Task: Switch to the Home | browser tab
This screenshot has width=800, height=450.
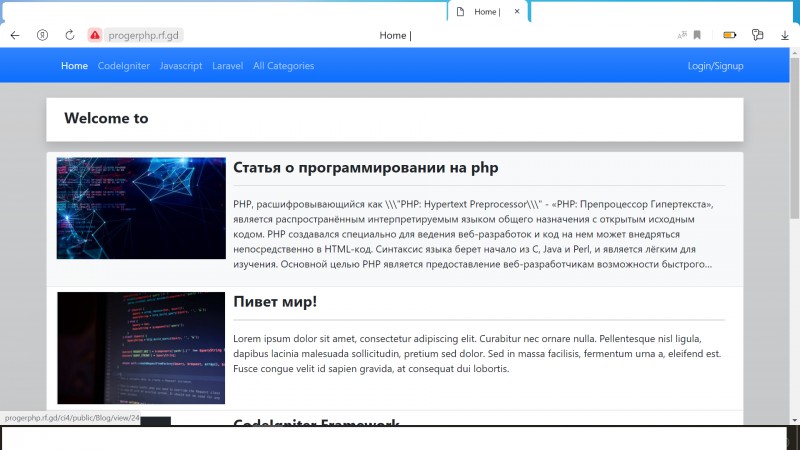Action: (487, 12)
